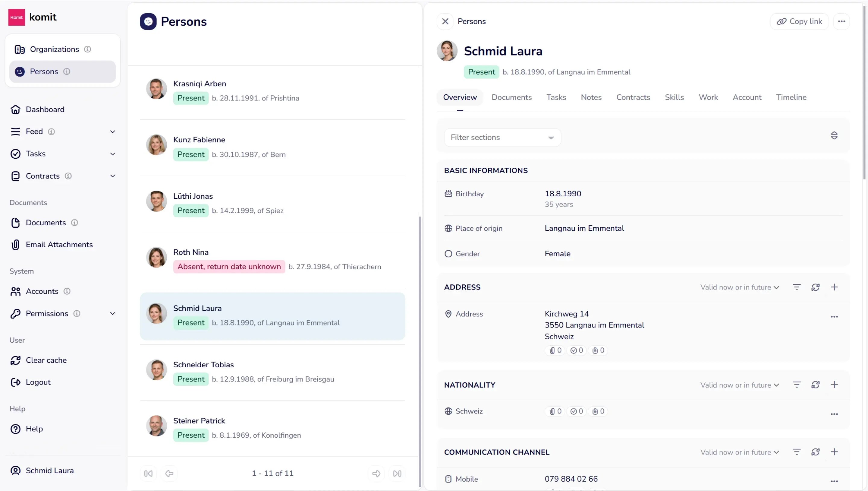Image resolution: width=868 pixels, height=491 pixels.
Task: Open three-dot menu for the Address entry
Action: [834, 316]
